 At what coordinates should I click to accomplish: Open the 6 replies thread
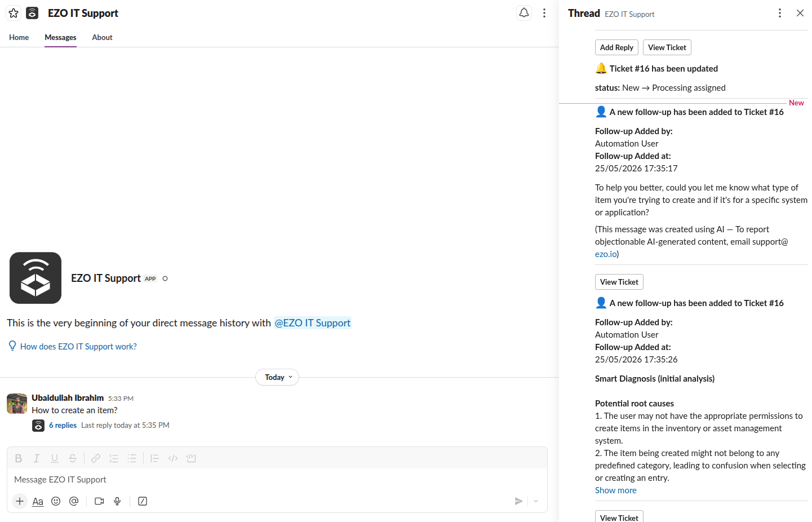[63, 425]
